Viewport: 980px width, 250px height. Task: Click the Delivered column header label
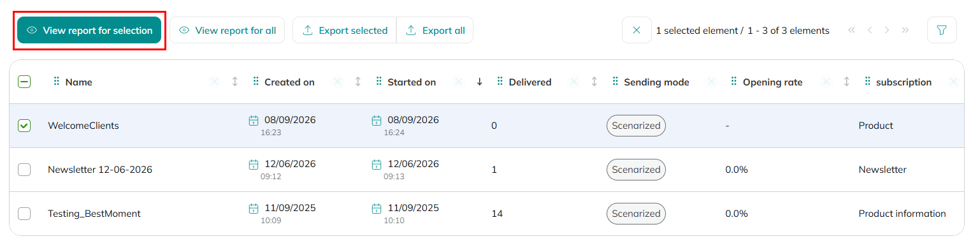(530, 82)
